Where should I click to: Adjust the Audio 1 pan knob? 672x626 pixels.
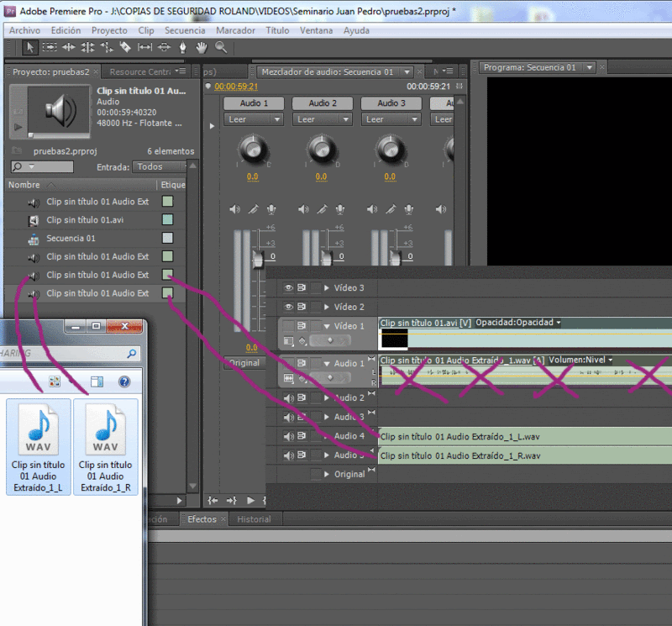click(253, 150)
